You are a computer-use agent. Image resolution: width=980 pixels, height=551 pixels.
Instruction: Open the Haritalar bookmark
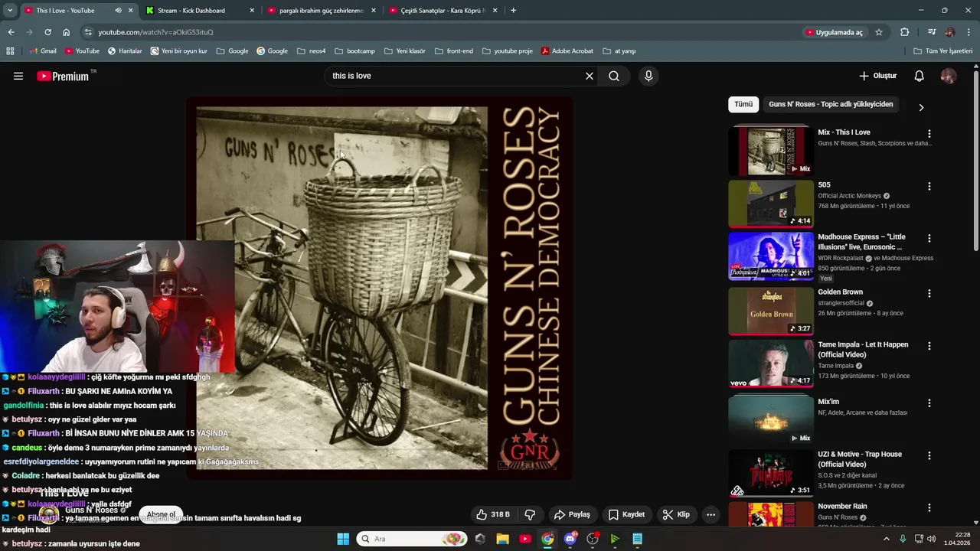pos(125,51)
